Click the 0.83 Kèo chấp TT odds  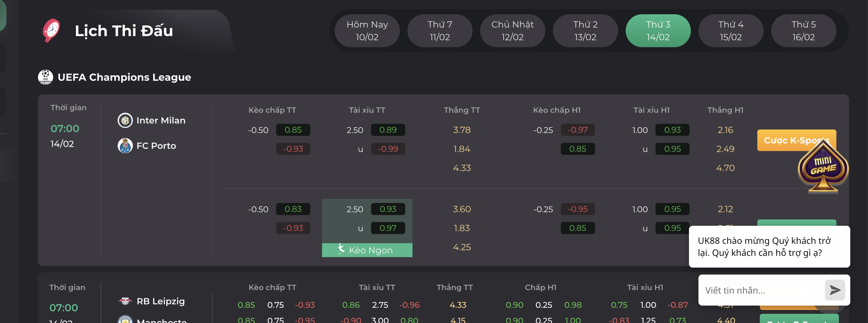click(293, 209)
